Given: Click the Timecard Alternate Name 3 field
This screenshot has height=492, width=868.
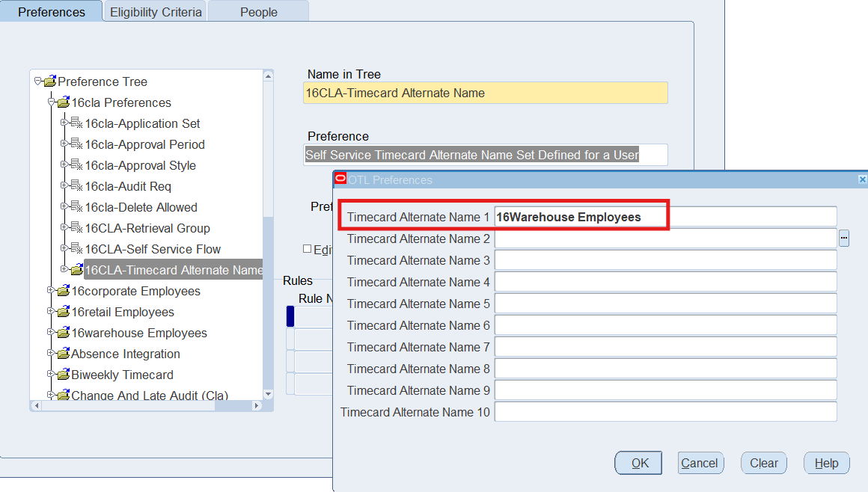Looking at the screenshot, I should [665, 260].
